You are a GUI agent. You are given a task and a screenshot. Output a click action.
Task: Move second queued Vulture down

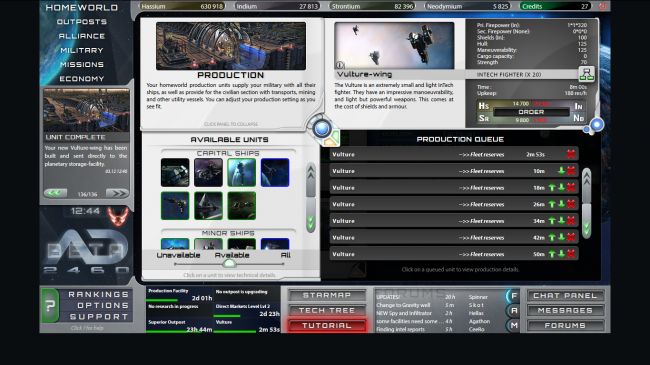(561, 171)
